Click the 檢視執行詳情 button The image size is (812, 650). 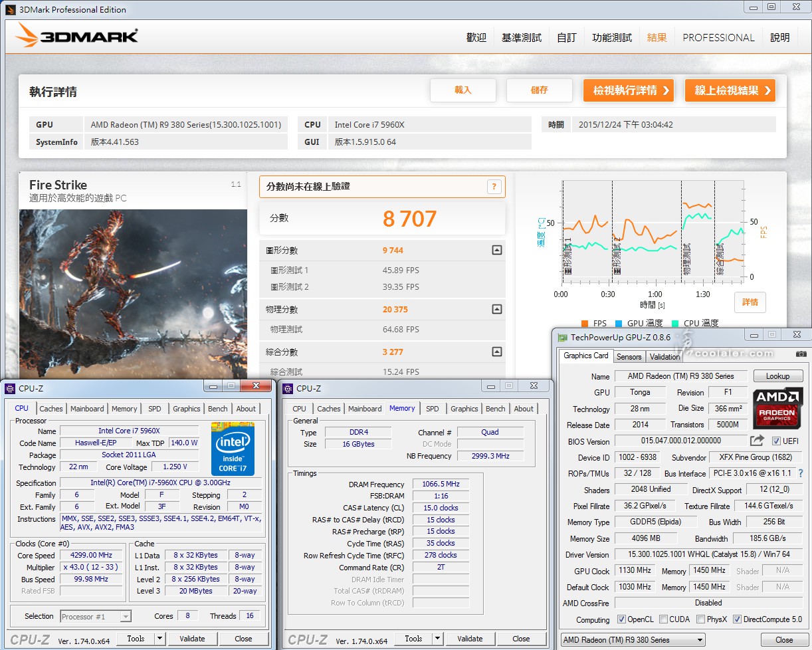pos(629,90)
